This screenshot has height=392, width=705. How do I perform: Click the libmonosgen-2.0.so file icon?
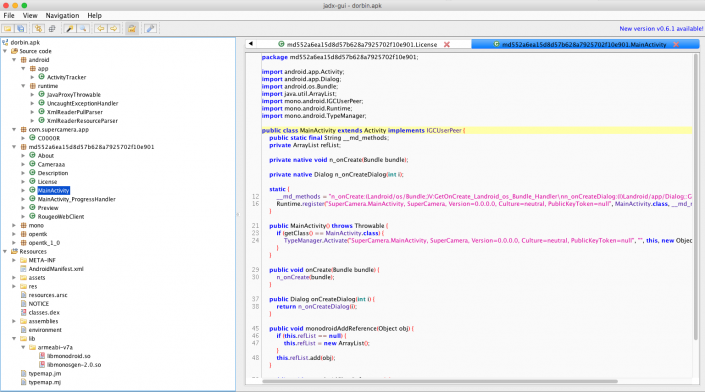[x=42, y=365]
